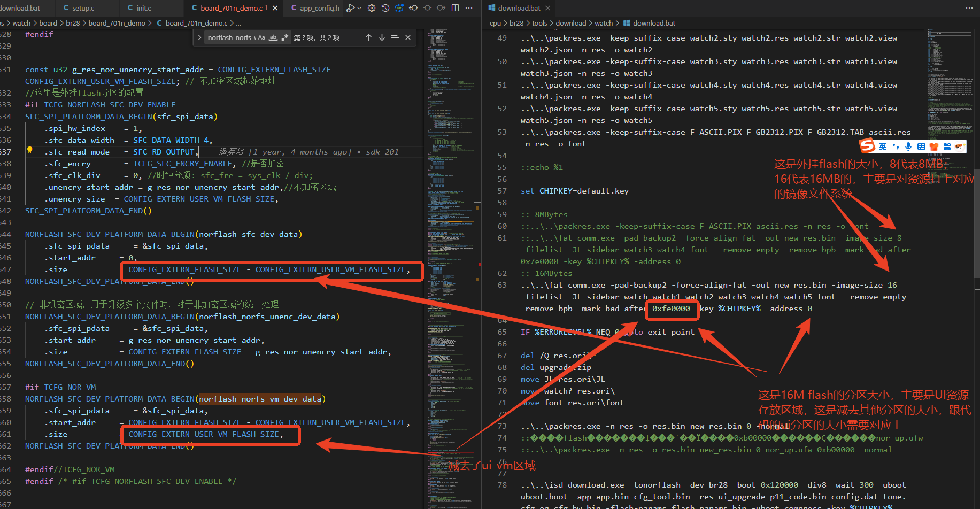
Task: Close the board_701n_demo.c tab
Action: pyautogui.click(x=275, y=8)
